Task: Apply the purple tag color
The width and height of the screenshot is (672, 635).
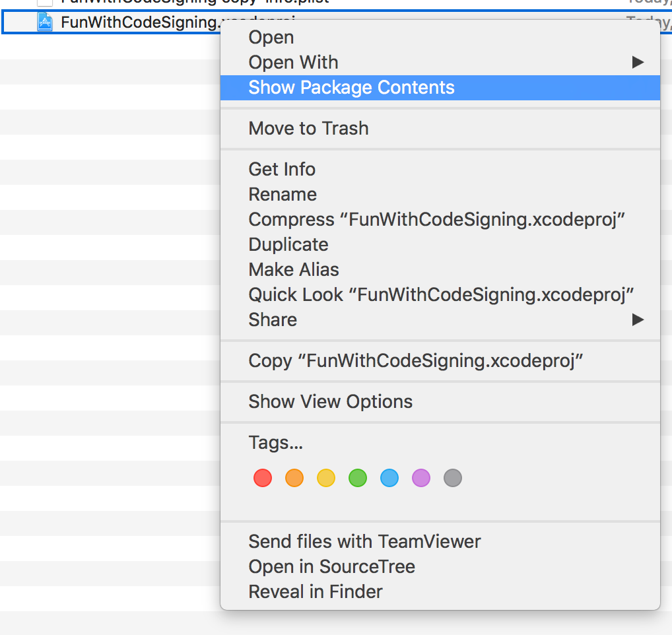Action: tap(421, 478)
